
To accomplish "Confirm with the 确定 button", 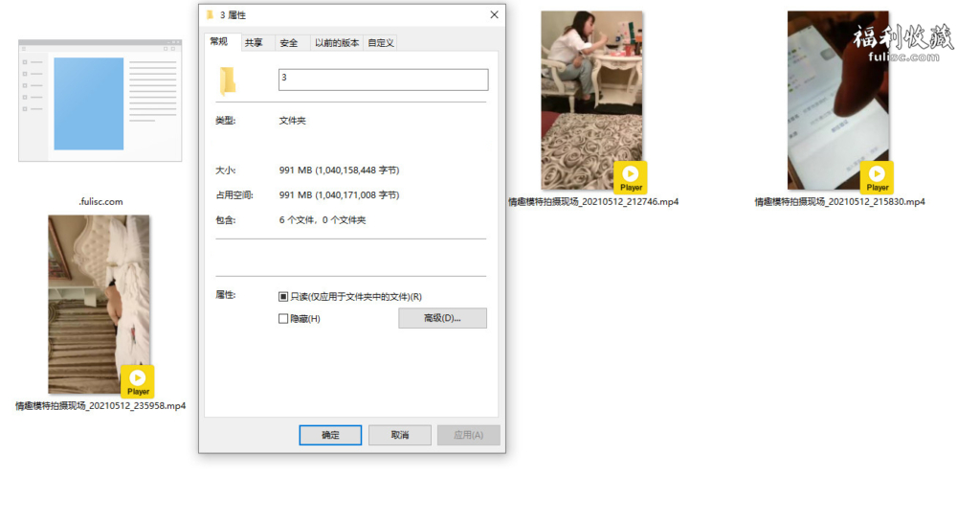I will click(330, 435).
